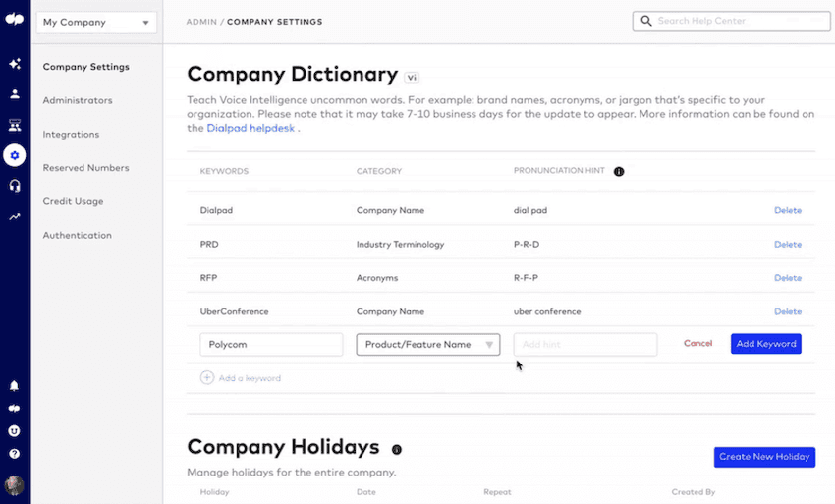
Task: Delete the UberConference keyword
Action: 788,311
